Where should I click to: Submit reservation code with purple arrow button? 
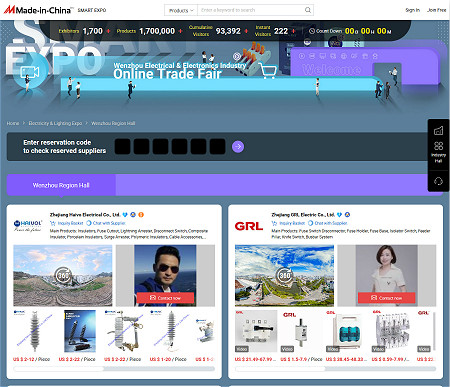[x=238, y=146]
